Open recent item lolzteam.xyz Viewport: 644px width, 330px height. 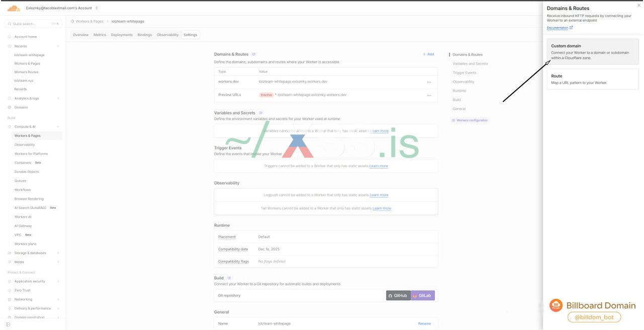point(24,80)
